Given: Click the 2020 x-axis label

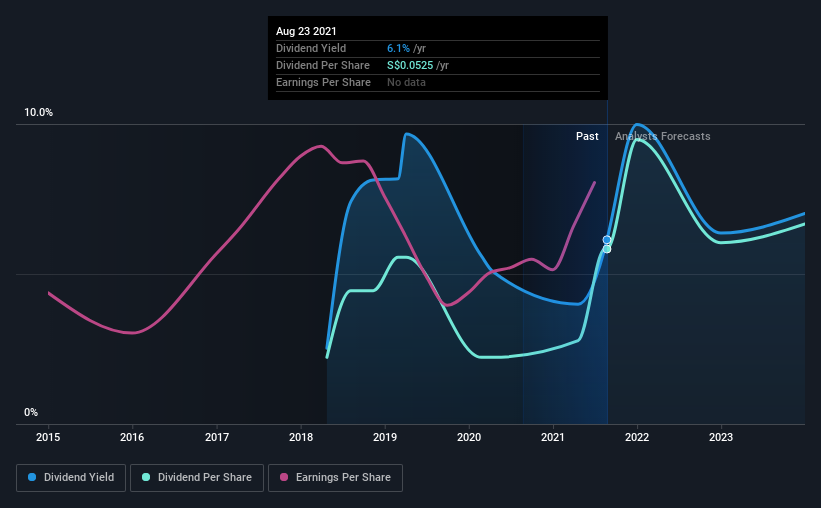Looking at the screenshot, I should (x=469, y=437).
